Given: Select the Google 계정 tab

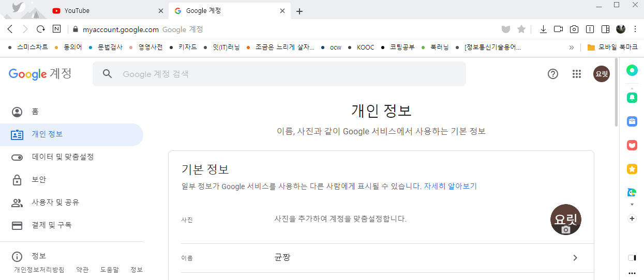Looking at the screenshot, I should [229, 10].
